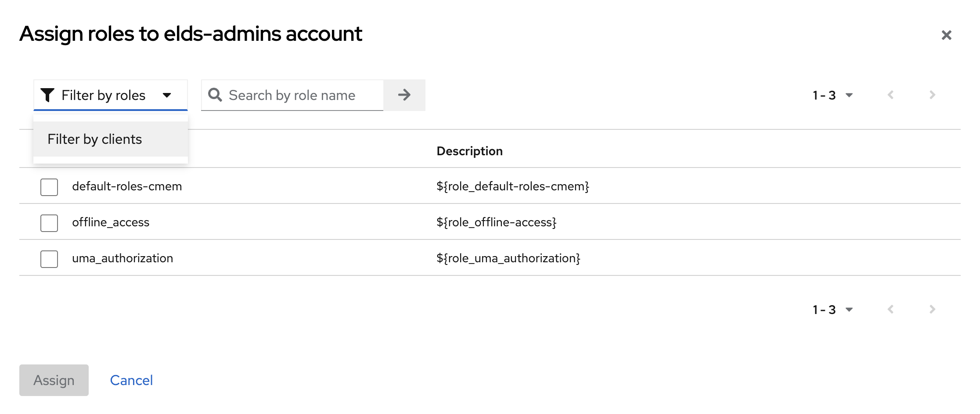The width and height of the screenshot is (980, 414).
Task: Tick the uma_authorization role checkbox
Action: point(49,259)
